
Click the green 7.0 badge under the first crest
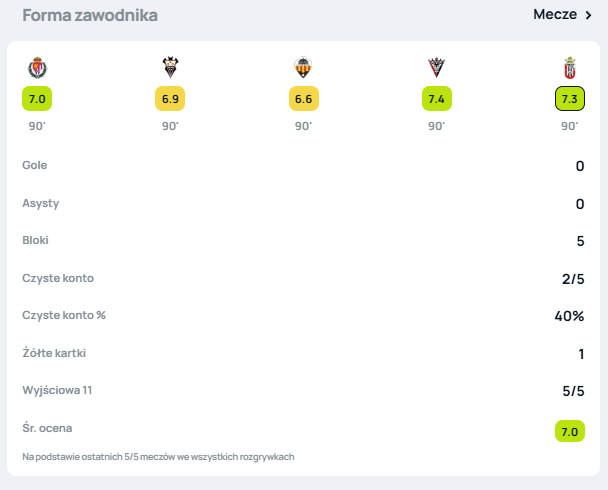pyautogui.click(x=37, y=99)
